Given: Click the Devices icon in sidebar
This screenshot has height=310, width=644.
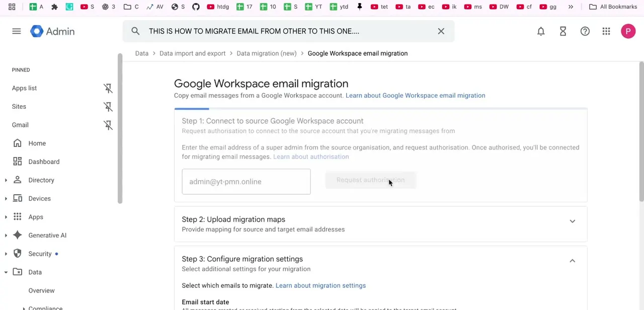Looking at the screenshot, I should pos(18,198).
